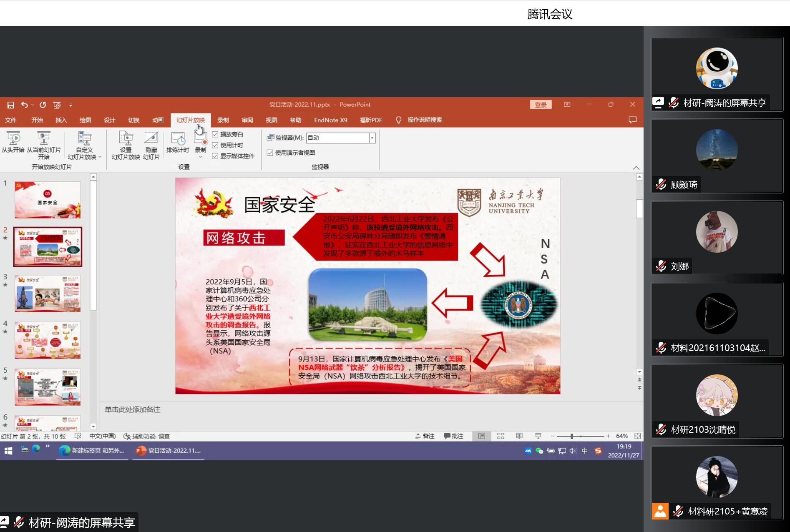Open 设置幻灯片放映 settings icon
Viewport: 790px width, 532px height.
pyautogui.click(x=126, y=139)
